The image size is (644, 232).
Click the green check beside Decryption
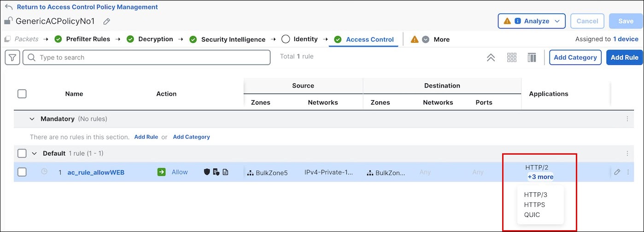pos(130,39)
